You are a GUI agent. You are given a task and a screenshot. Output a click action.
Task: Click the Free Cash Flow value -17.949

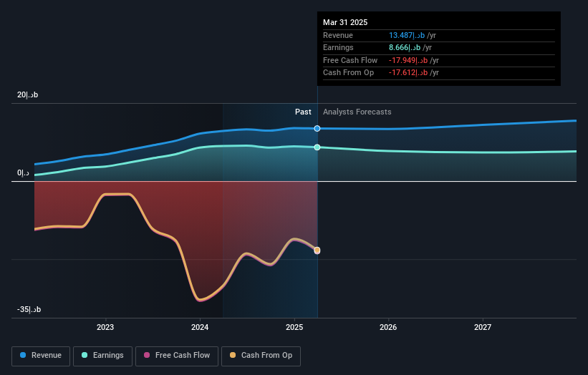408,60
